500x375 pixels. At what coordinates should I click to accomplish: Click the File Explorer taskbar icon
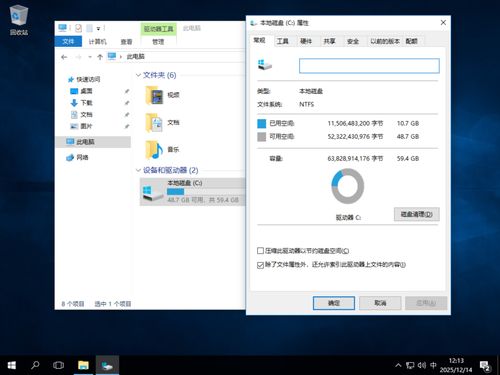coord(83,365)
